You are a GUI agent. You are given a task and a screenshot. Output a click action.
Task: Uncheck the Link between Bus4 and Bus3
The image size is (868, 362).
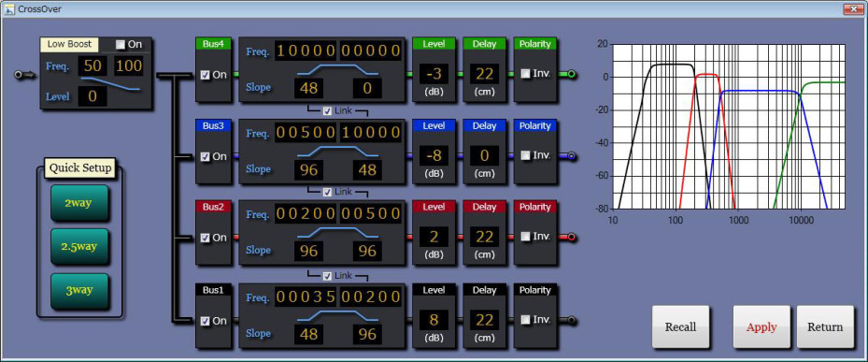[327, 111]
